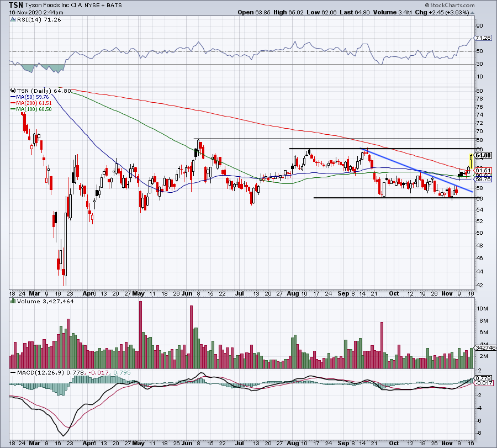Viewport: 497px width, 448px height.
Task: Click Oct on the date axis under the MACD panel
Action: [394, 443]
